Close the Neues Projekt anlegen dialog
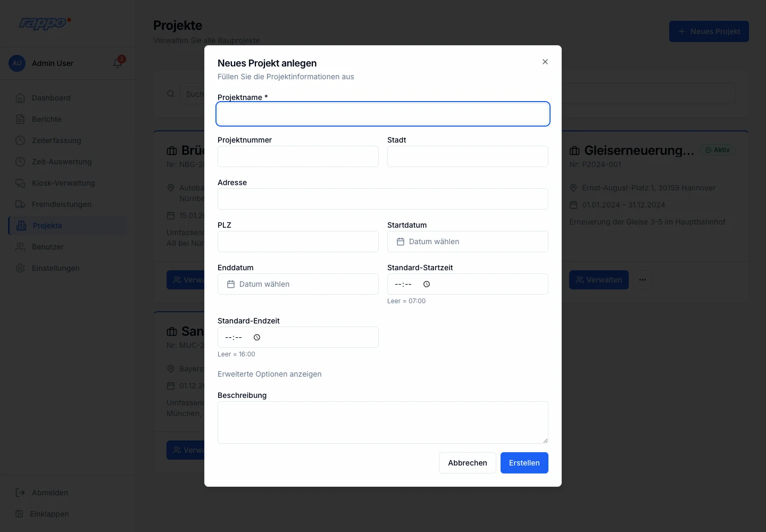The height and width of the screenshot is (532, 766). pyautogui.click(x=545, y=62)
